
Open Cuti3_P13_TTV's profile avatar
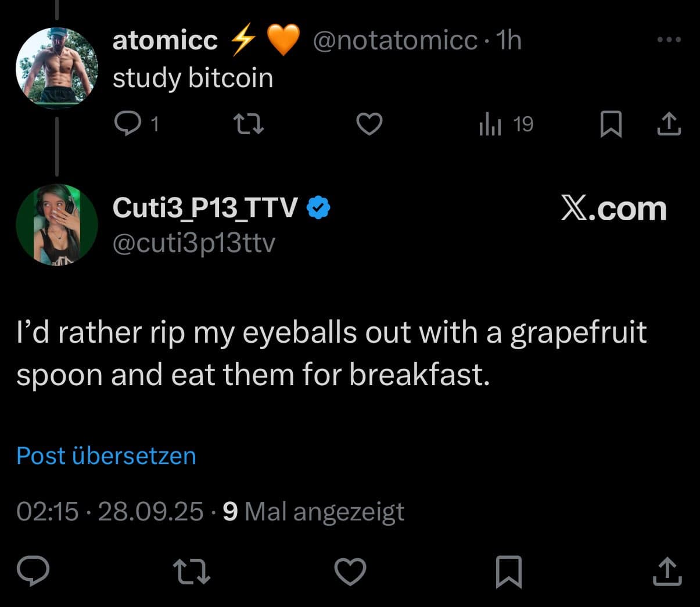point(57,225)
